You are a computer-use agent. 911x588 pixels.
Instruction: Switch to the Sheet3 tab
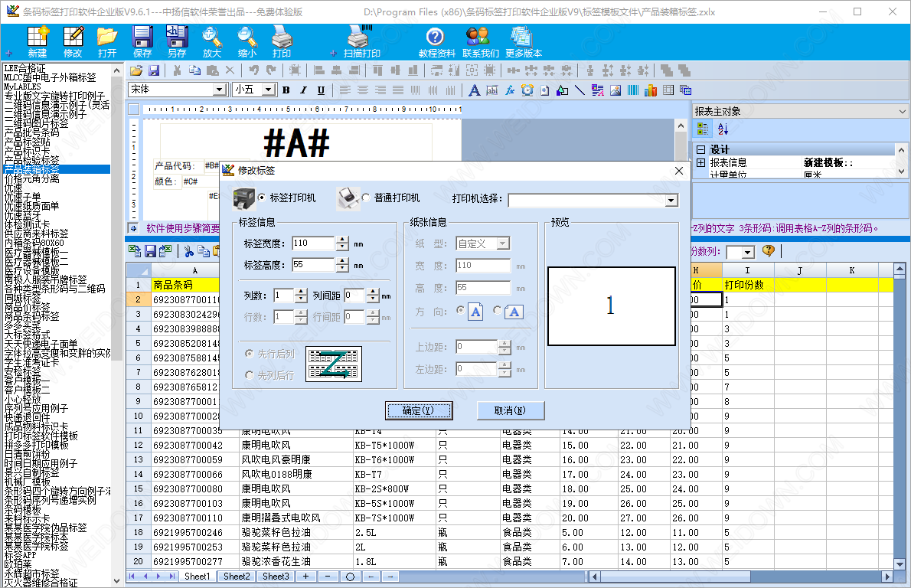276,577
